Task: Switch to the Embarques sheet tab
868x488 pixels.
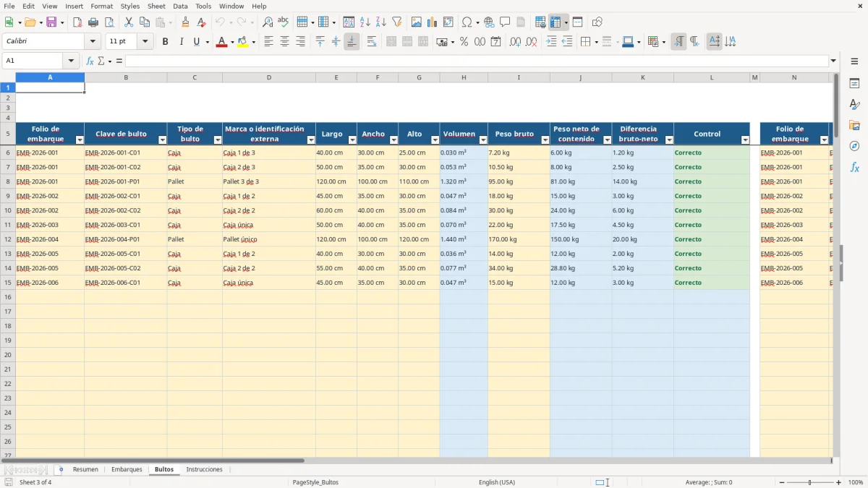Action: point(127,469)
